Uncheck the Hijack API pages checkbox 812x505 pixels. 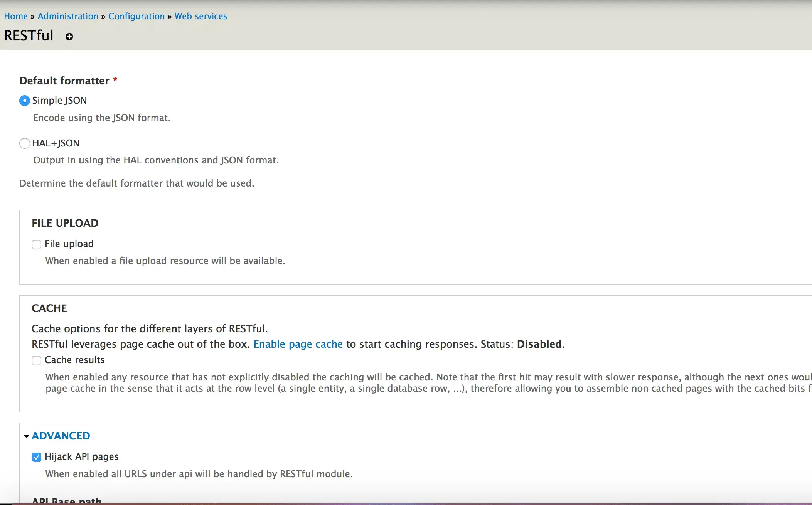coord(37,457)
